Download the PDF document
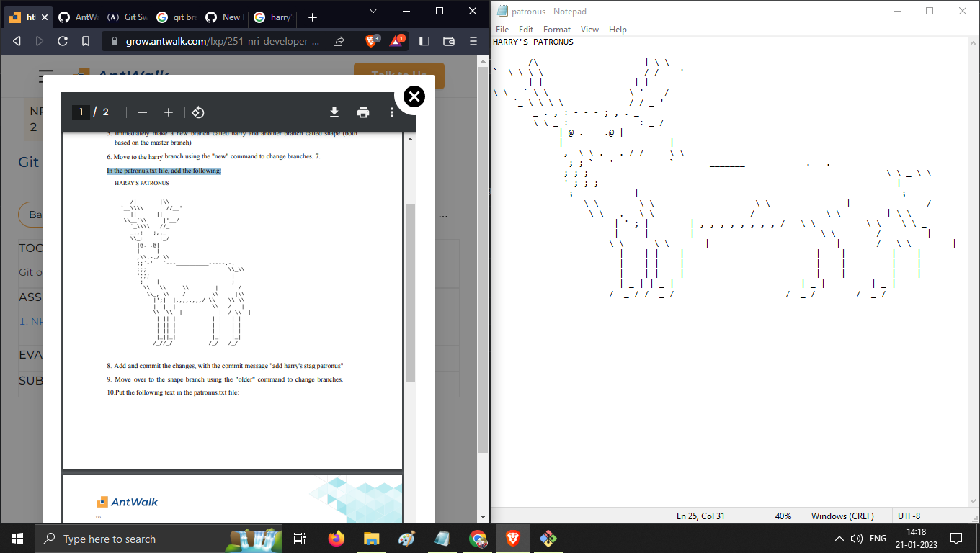The height and width of the screenshot is (553, 980). [x=334, y=112]
